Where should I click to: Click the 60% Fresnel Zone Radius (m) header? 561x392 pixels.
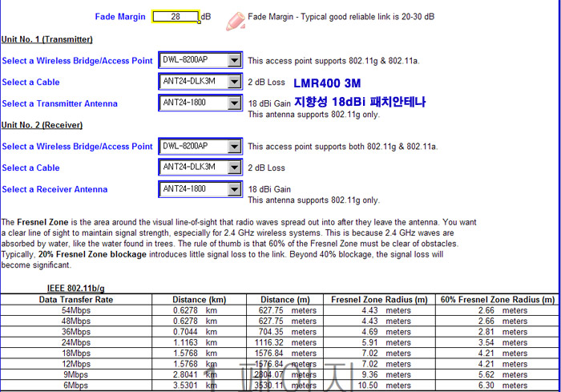pyautogui.click(x=498, y=300)
